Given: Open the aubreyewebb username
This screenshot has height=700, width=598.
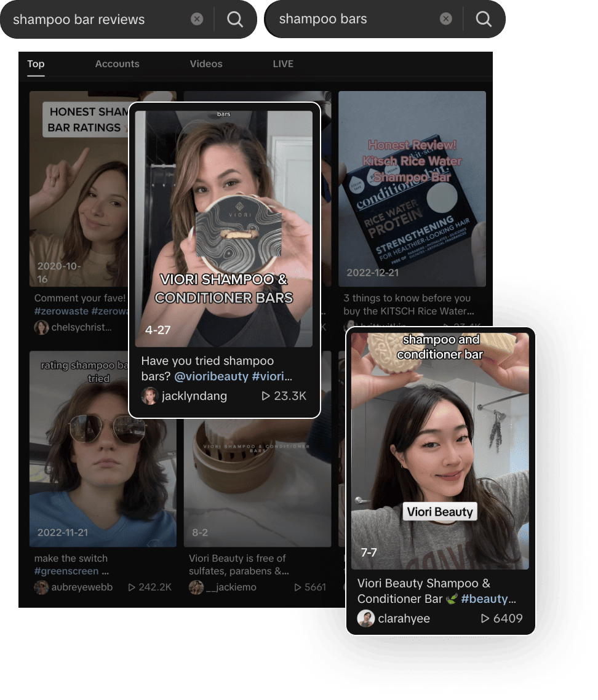Looking at the screenshot, I should (82, 587).
